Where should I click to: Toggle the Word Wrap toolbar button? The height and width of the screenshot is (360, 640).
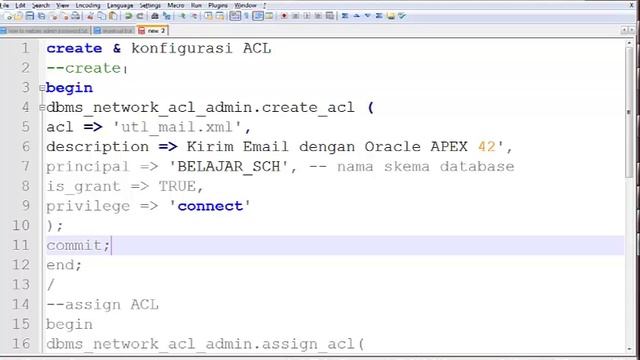235,16
